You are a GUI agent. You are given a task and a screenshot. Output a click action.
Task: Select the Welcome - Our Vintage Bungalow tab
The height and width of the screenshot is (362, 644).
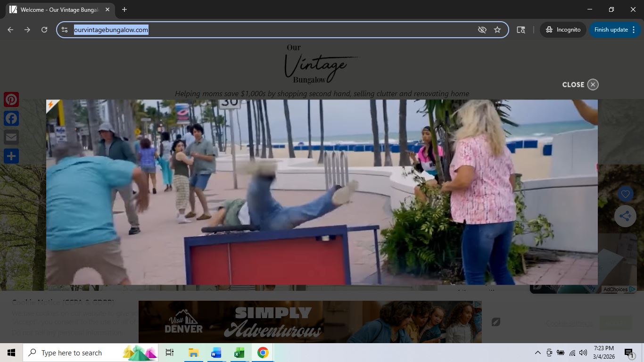(x=59, y=9)
